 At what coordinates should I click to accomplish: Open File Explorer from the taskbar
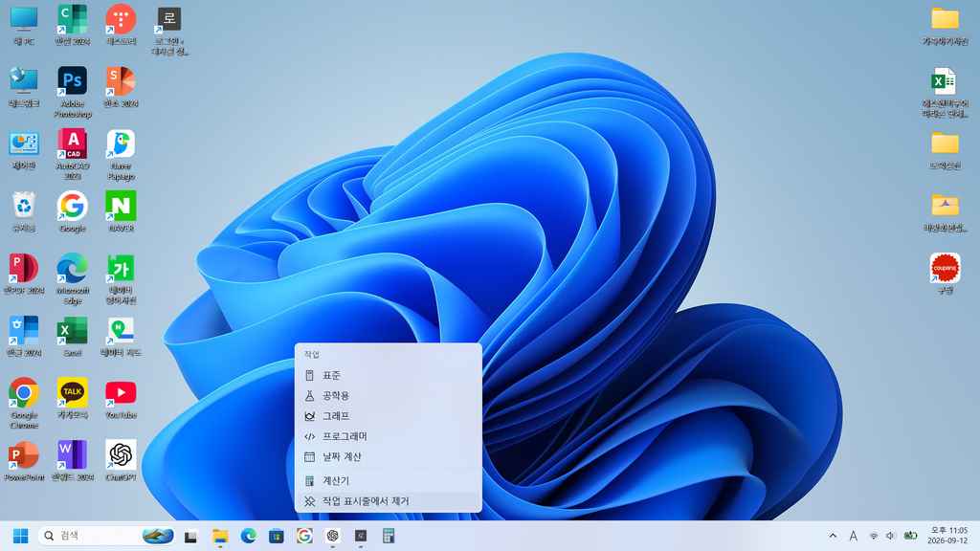pyautogui.click(x=220, y=536)
